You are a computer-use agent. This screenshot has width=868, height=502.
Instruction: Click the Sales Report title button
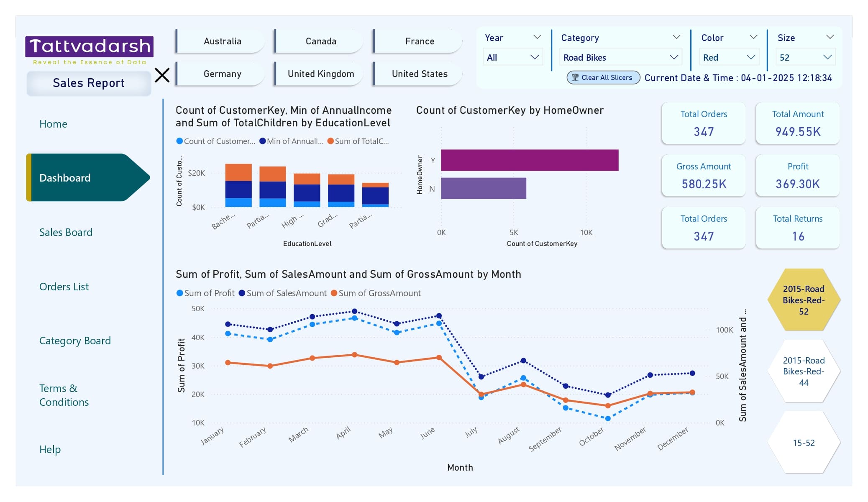[89, 83]
